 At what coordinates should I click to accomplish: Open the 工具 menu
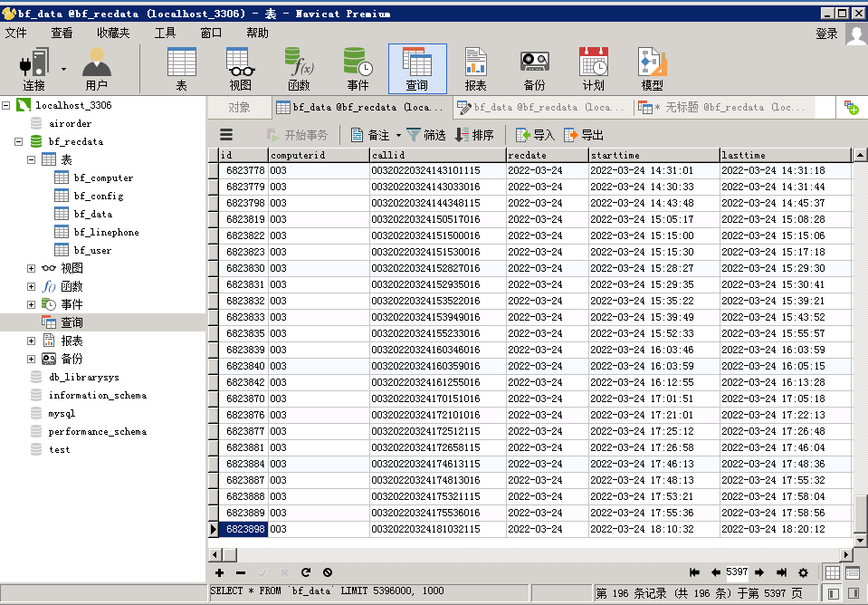(165, 34)
